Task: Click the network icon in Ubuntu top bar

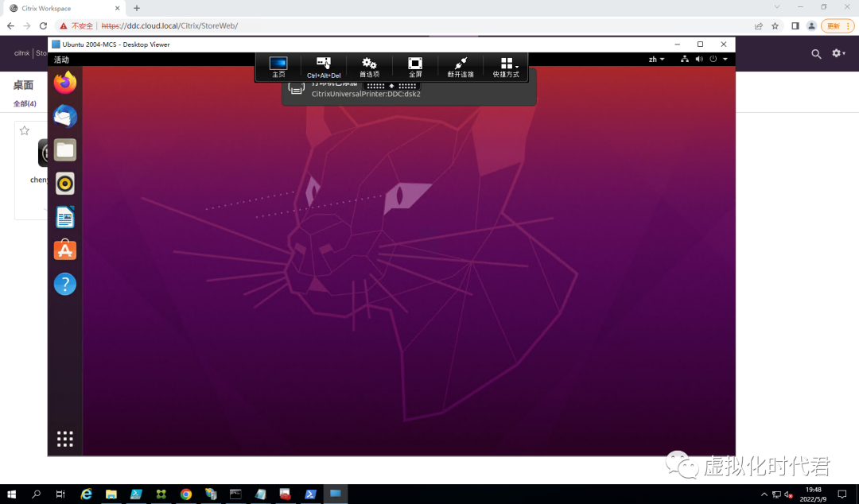Action: point(684,59)
